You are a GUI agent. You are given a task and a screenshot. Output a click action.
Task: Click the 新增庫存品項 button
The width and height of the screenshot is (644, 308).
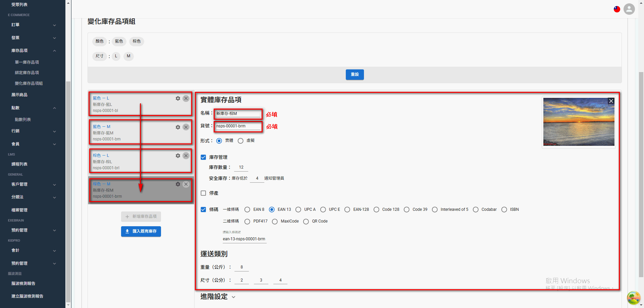click(141, 217)
